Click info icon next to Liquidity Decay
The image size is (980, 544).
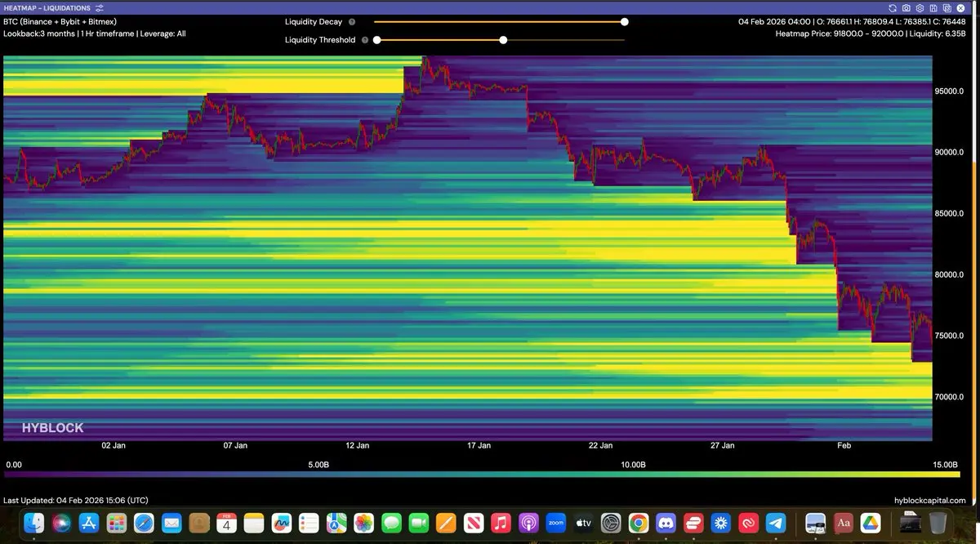(352, 22)
